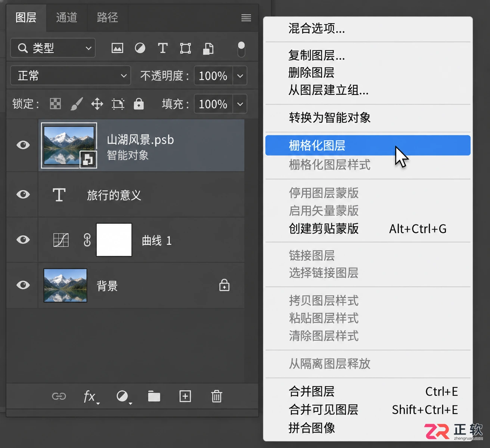This screenshot has width=490, height=448.
Task: Filter layers by shape layer icon
Action: tap(185, 48)
